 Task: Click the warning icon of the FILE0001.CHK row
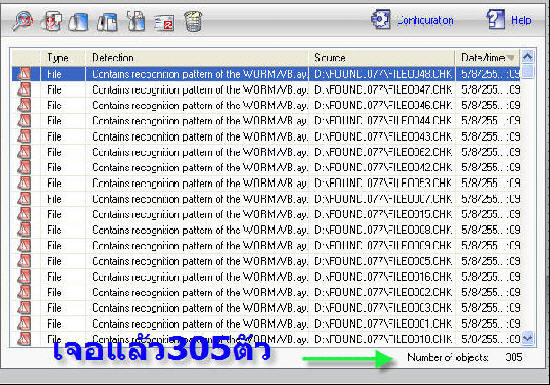tap(24, 323)
